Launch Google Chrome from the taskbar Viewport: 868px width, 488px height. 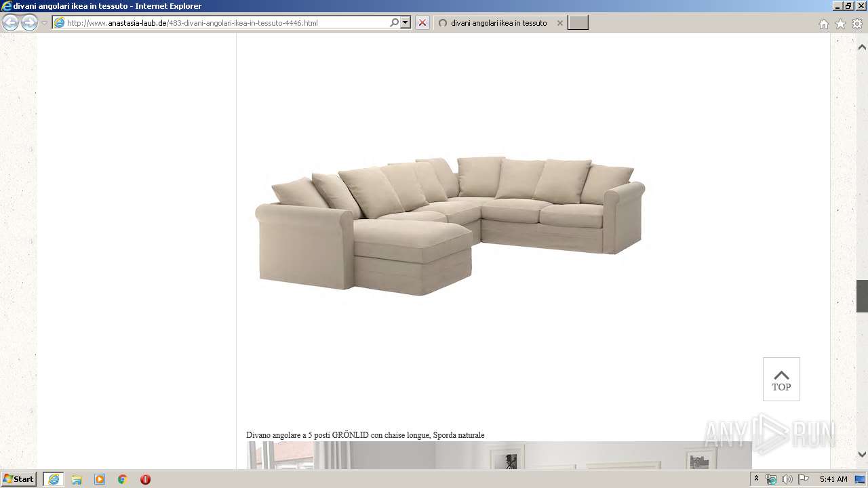pyautogui.click(x=123, y=479)
